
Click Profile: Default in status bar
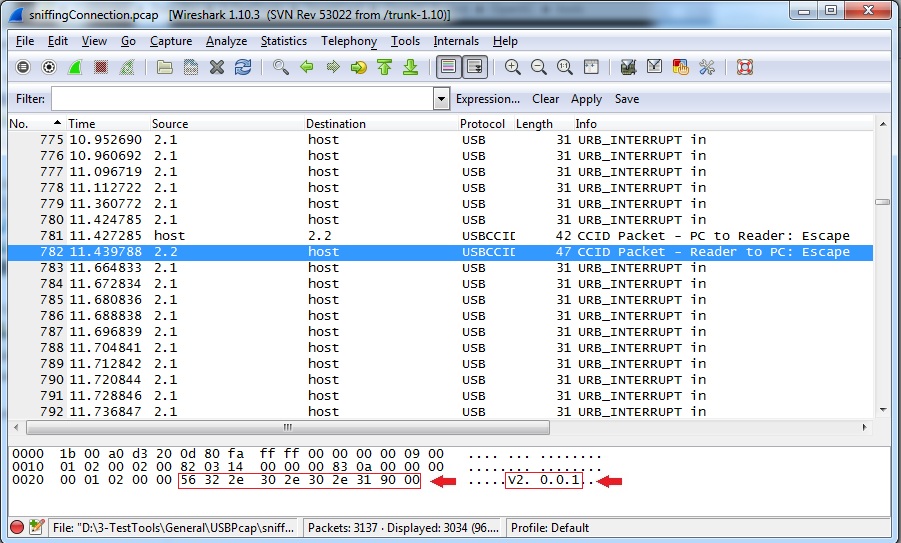point(549,527)
